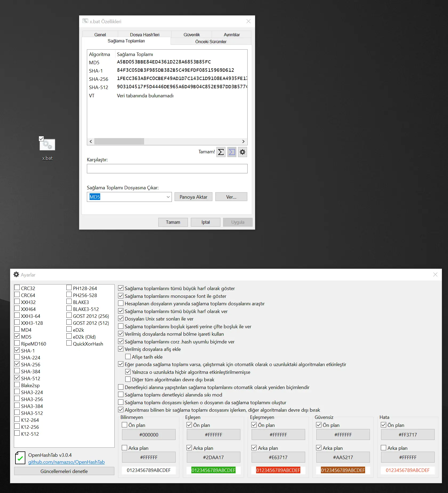
Task: Confirm with the Tamam button
Action: (173, 222)
